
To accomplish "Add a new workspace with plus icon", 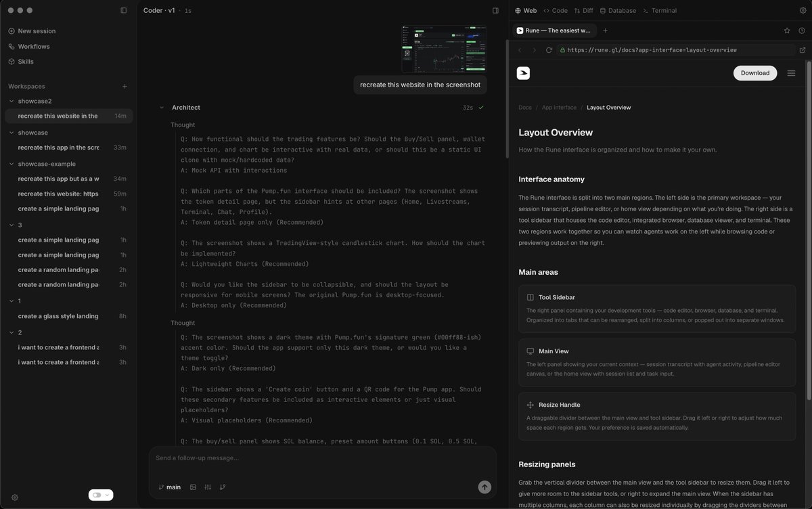I will [x=125, y=87].
